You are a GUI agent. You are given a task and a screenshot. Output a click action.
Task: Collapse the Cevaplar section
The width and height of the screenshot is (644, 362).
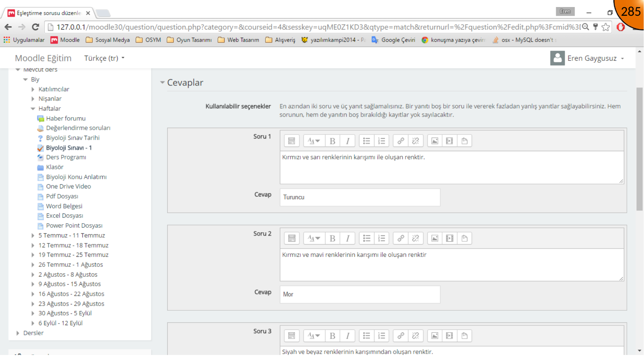point(162,82)
